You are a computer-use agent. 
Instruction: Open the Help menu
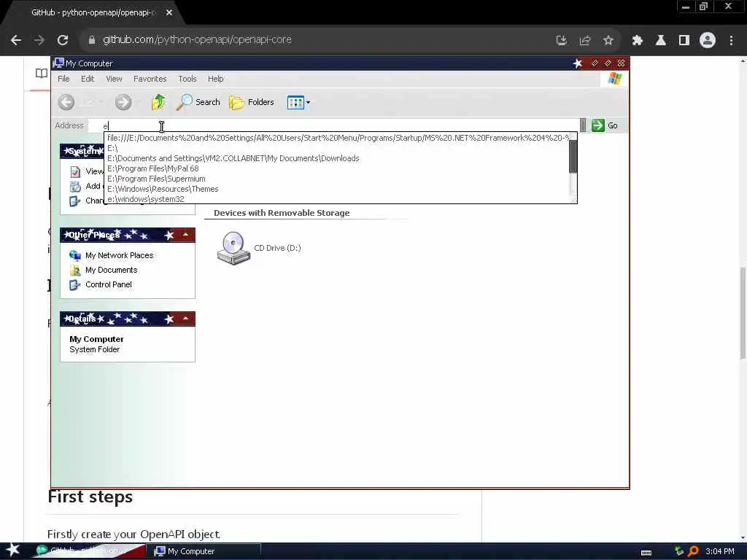coord(215,79)
